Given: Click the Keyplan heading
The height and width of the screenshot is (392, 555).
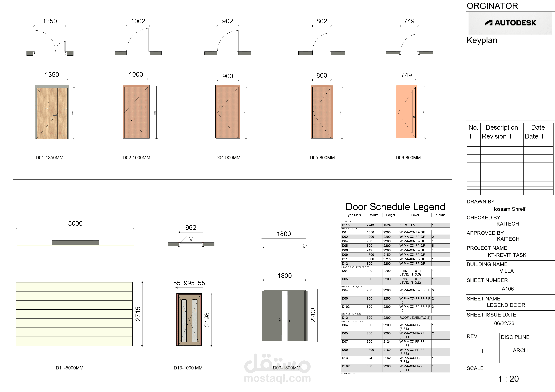Looking at the screenshot, I should (482, 40).
